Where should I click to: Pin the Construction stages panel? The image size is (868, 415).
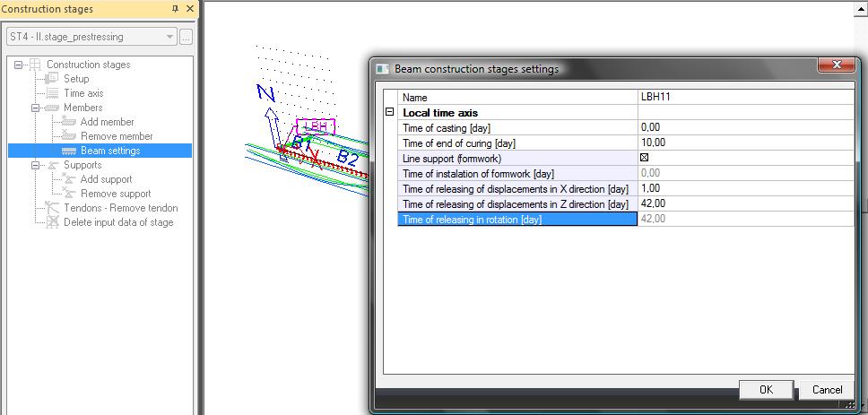click(x=175, y=9)
